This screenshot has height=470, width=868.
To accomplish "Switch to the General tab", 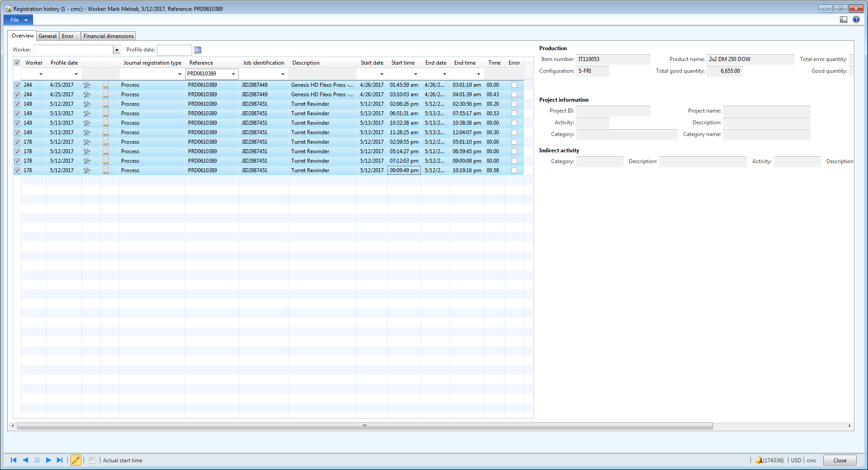I will [x=47, y=36].
